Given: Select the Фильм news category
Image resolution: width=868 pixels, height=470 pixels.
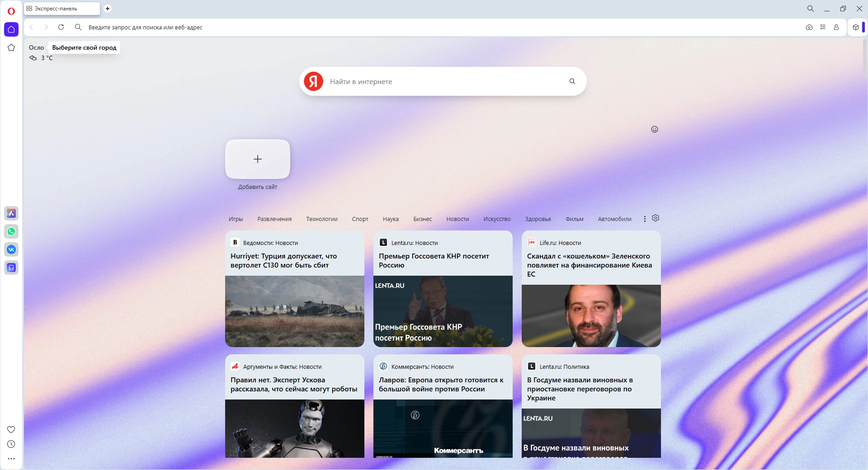Looking at the screenshot, I should [x=575, y=219].
